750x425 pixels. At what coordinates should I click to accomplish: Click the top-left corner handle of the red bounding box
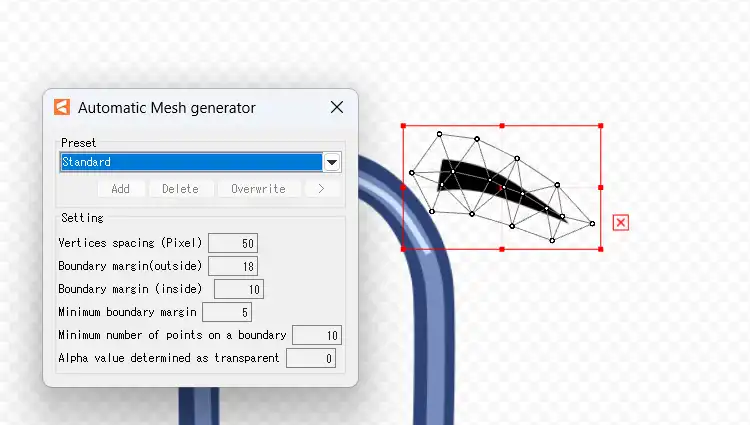point(404,126)
